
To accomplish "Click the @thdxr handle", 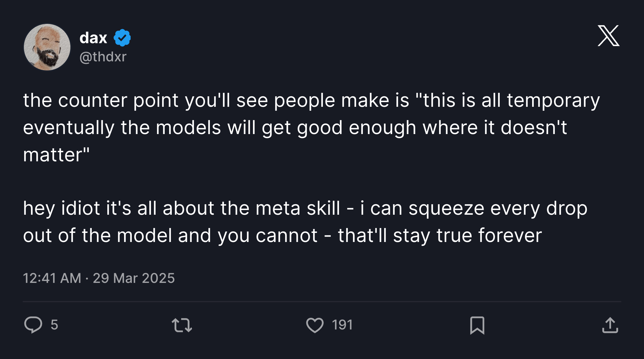I will click(x=103, y=57).
